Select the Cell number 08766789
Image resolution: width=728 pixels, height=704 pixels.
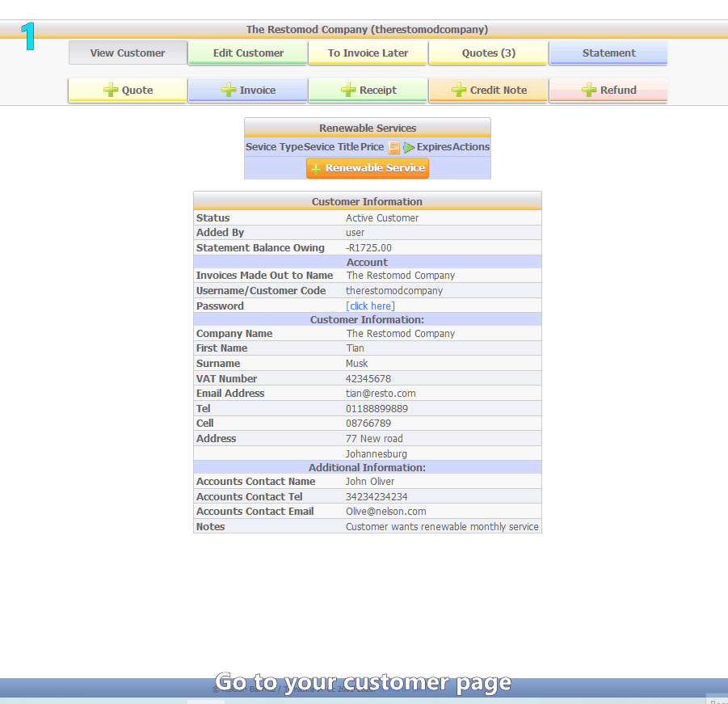(x=368, y=424)
